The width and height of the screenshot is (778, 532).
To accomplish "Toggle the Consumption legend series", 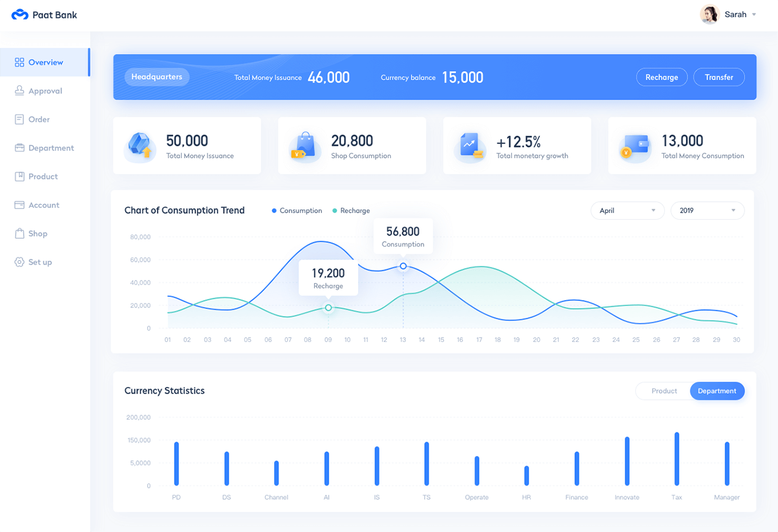I will point(297,211).
